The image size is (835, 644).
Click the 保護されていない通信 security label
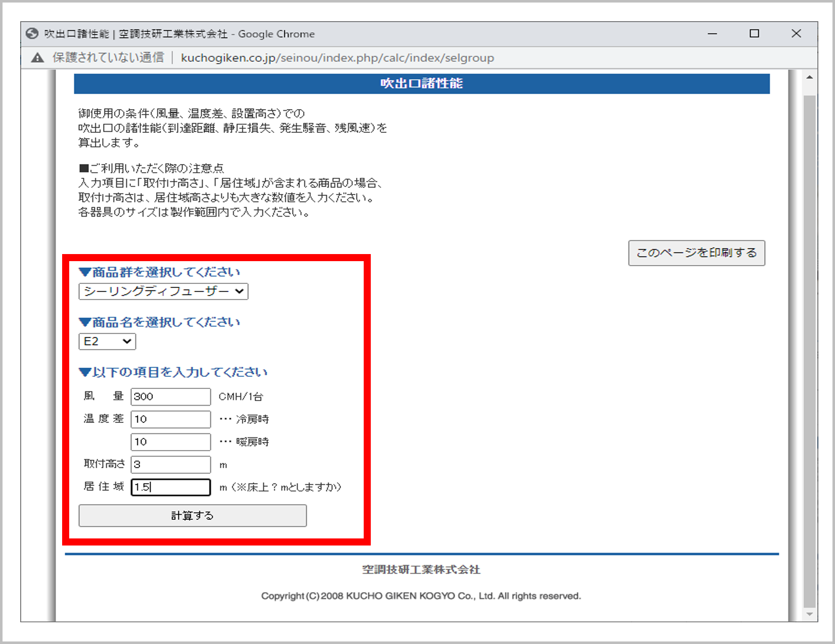point(108,58)
